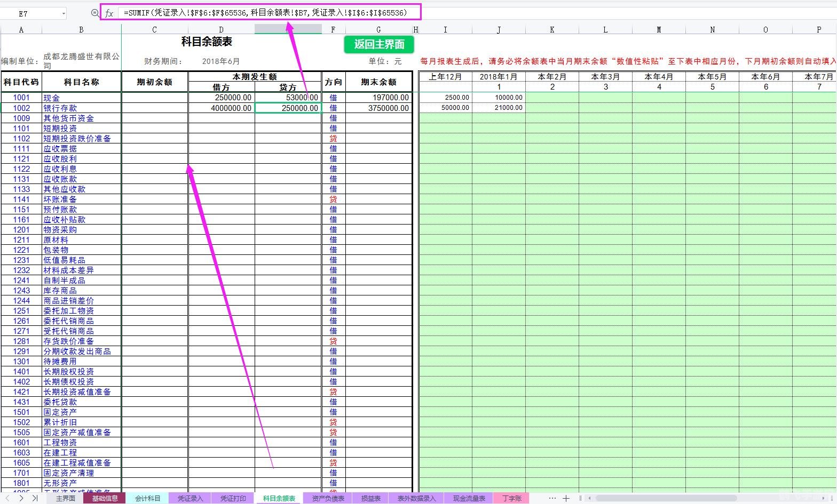Select the 银行存款 credit cell 250000.00

click(288, 108)
